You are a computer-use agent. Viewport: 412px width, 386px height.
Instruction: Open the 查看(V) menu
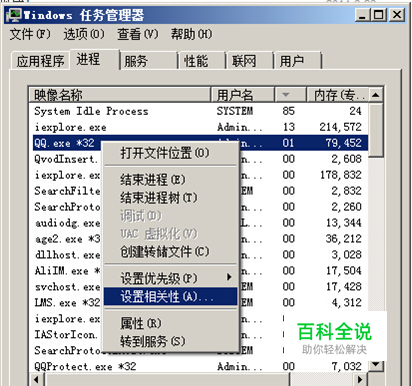click(137, 34)
